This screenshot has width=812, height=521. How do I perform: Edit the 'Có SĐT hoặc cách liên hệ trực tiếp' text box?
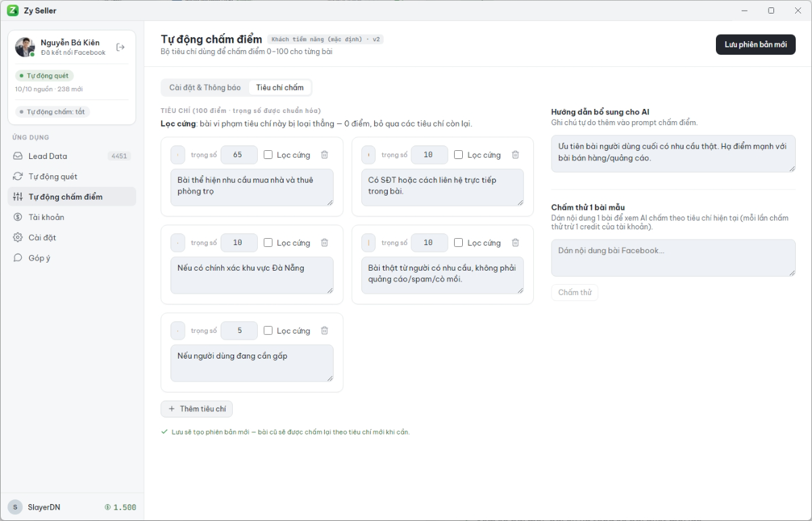tap(443, 187)
